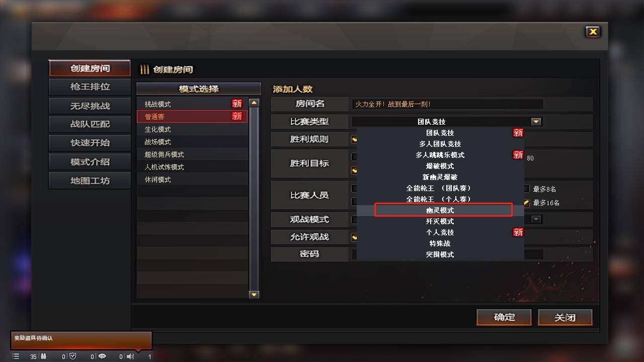
Task: Open the 观战模式 dropdown arrow
Action: pos(536,219)
